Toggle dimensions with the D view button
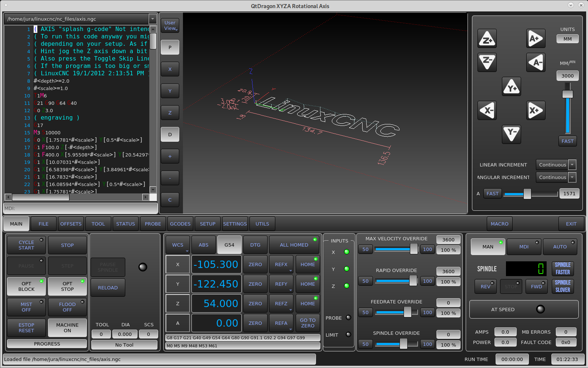The image size is (588, 368). click(x=170, y=134)
